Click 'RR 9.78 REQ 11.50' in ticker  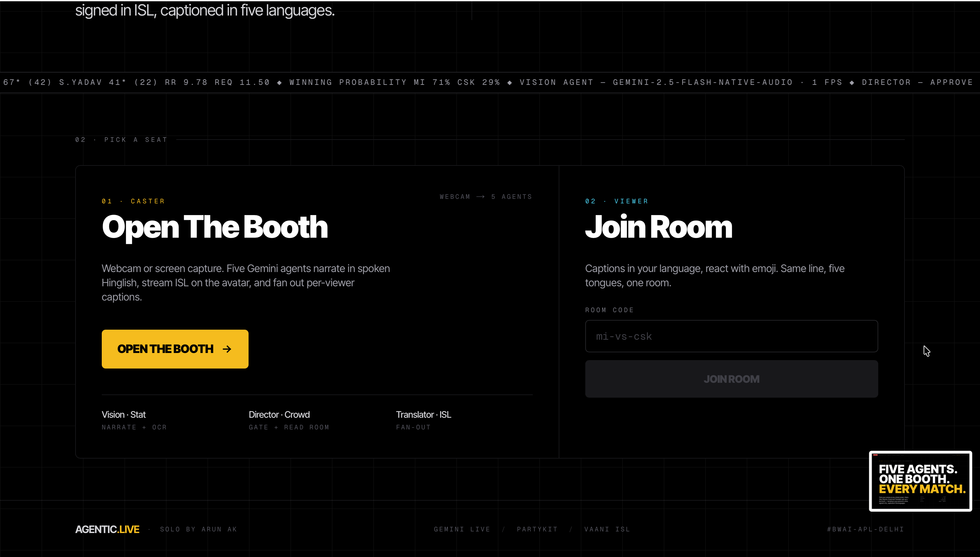(x=217, y=82)
